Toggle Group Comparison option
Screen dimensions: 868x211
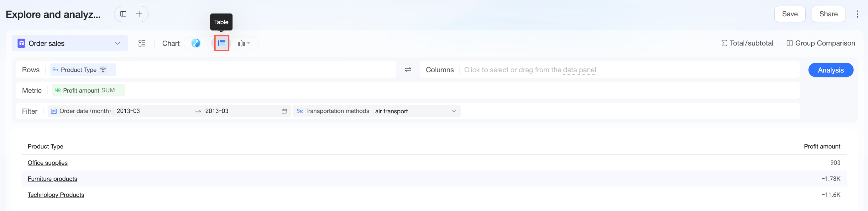(x=821, y=43)
